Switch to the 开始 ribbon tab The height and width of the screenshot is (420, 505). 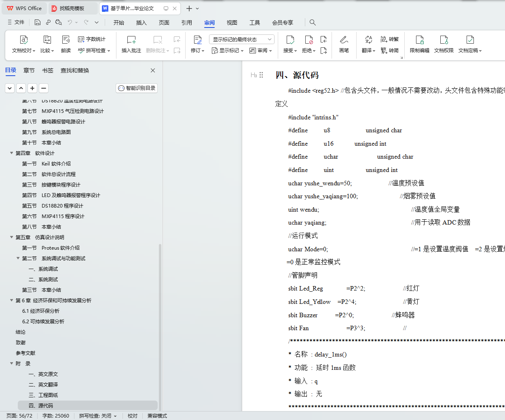click(x=119, y=23)
